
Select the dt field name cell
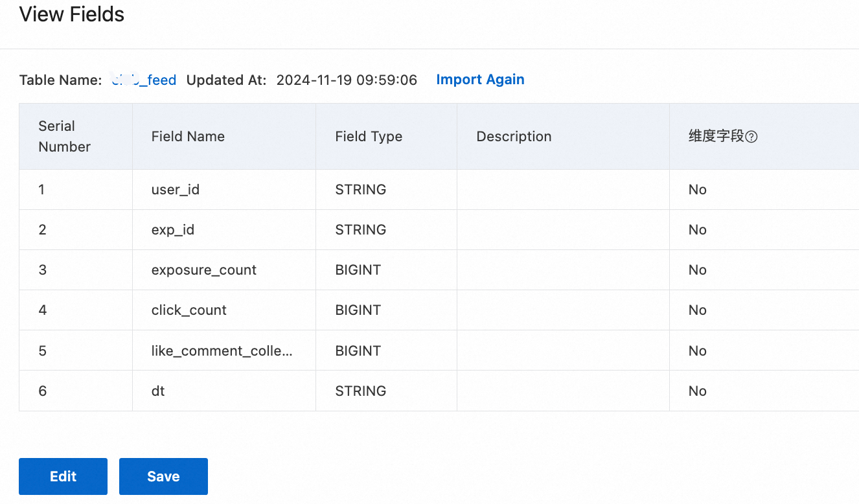[x=158, y=391]
